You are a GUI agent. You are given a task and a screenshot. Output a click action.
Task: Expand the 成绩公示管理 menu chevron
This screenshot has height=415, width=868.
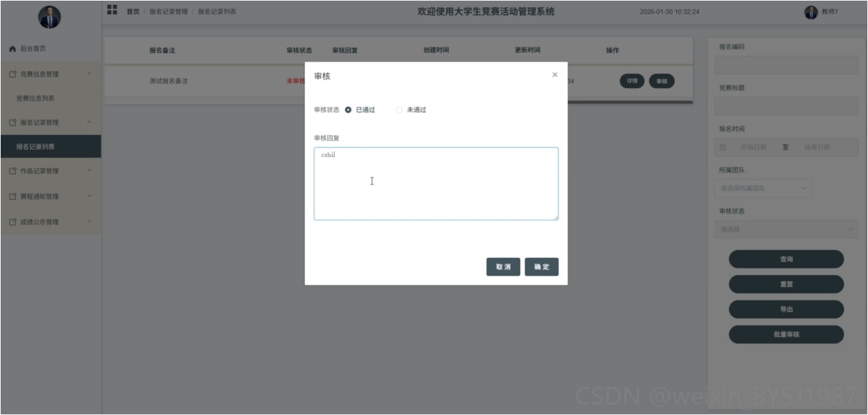click(89, 222)
